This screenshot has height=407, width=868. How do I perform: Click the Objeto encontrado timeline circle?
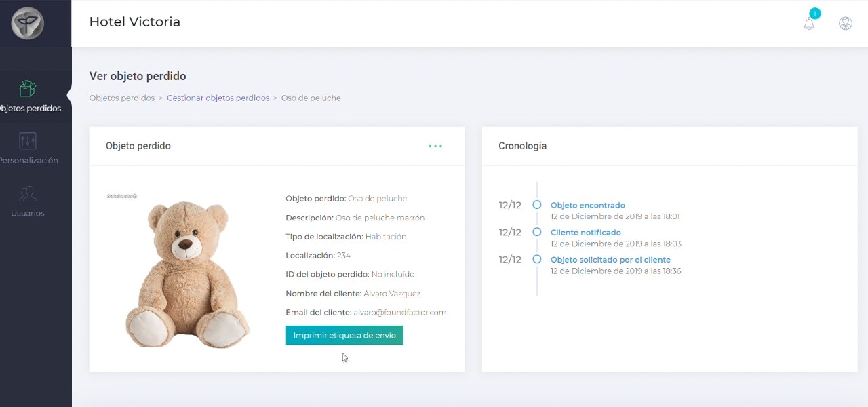537,204
